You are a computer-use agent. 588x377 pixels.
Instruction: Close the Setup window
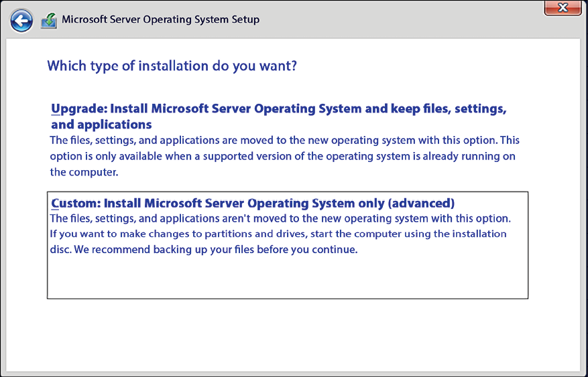tap(563, 7)
